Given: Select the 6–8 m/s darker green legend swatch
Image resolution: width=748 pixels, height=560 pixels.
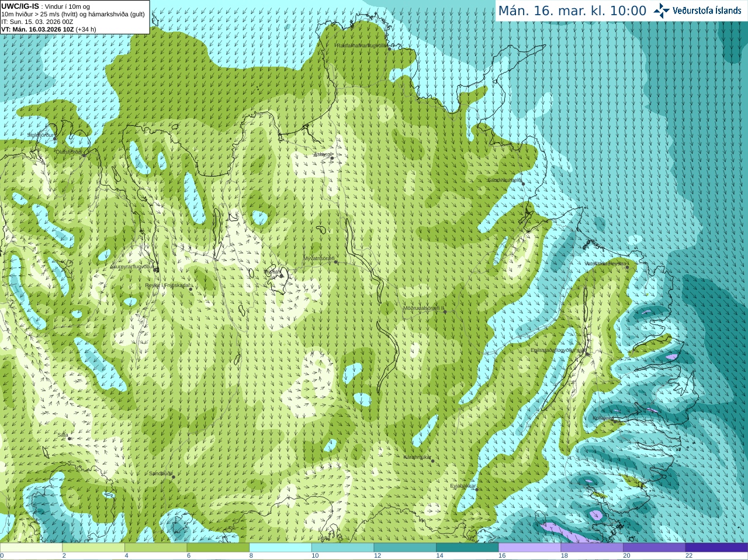Looking at the screenshot, I should tap(218, 548).
